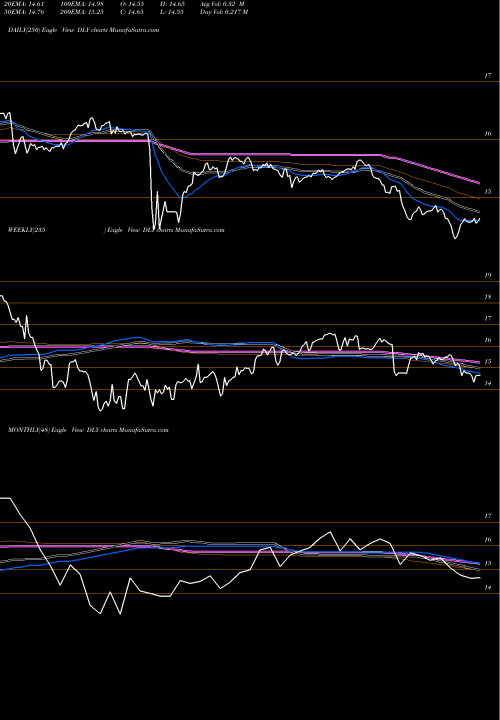Screen dimensions: 500x720
Task: Click the 16 price label on weekly chart
Action: [x=488, y=340]
